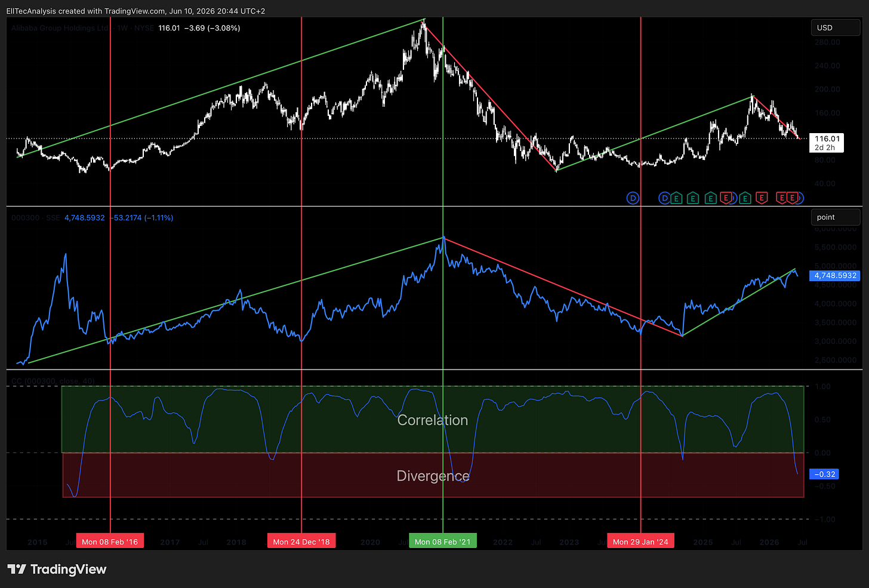The image size is (869, 588).
Task: Click the TradingView logo
Action: pyautogui.click(x=57, y=569)
